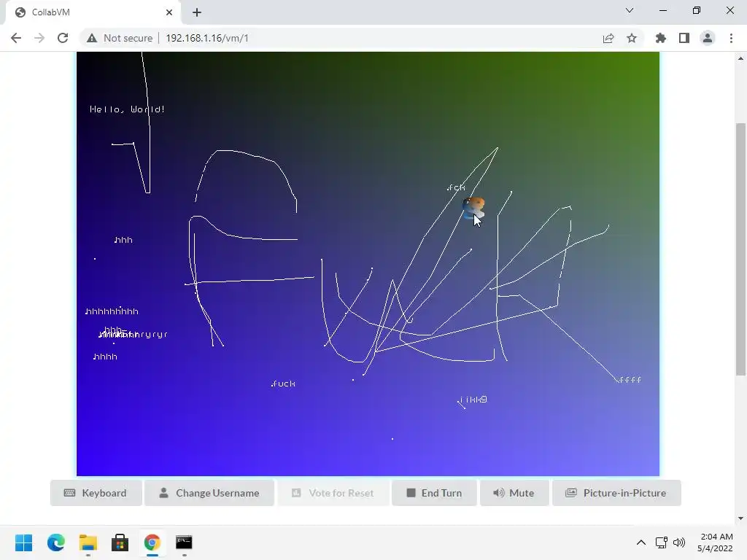Click the page vertical scrollbar thumb
The width and height of the screenshot is (747, 560).
click(x=740, y=249)
